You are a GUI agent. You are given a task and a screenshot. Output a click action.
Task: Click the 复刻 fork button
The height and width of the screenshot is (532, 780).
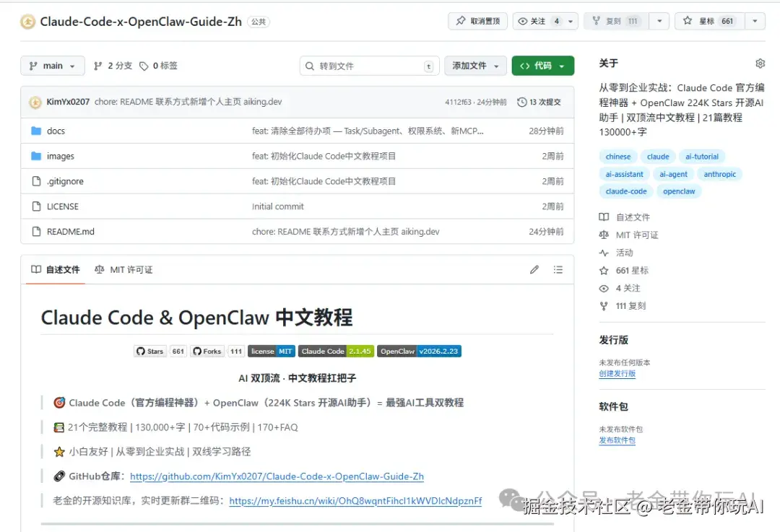click(616, 22)
